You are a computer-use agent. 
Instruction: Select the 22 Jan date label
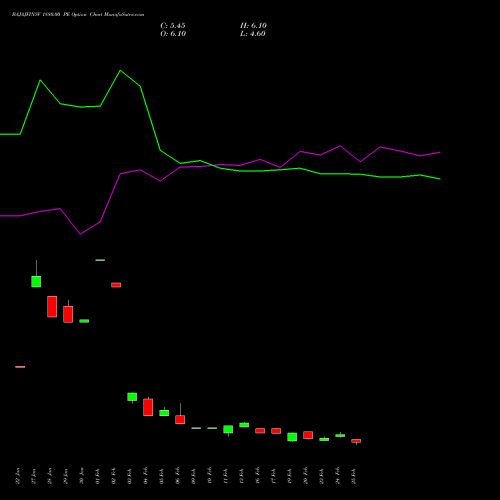click(18, 476)
